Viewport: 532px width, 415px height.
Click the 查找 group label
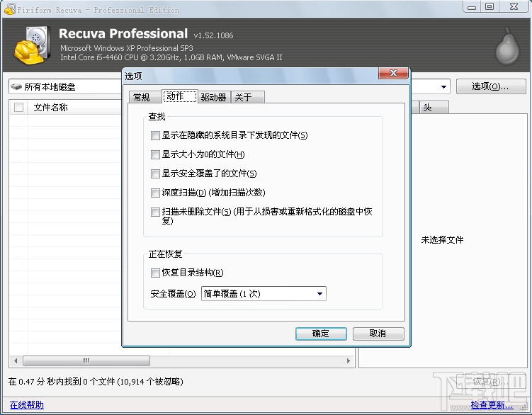coord(157,117)
